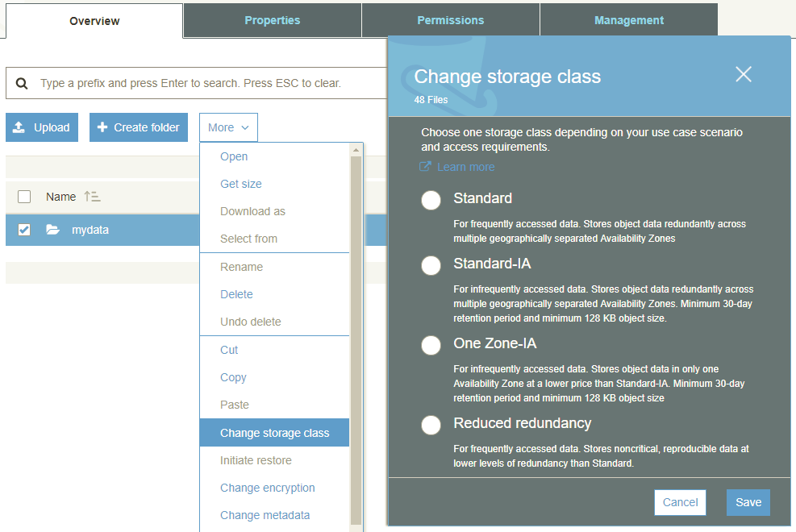Image resolution: width=796 pixels, height=532 pixels.
Task: Click the upload arrow icon
Action: coord(19,127)
